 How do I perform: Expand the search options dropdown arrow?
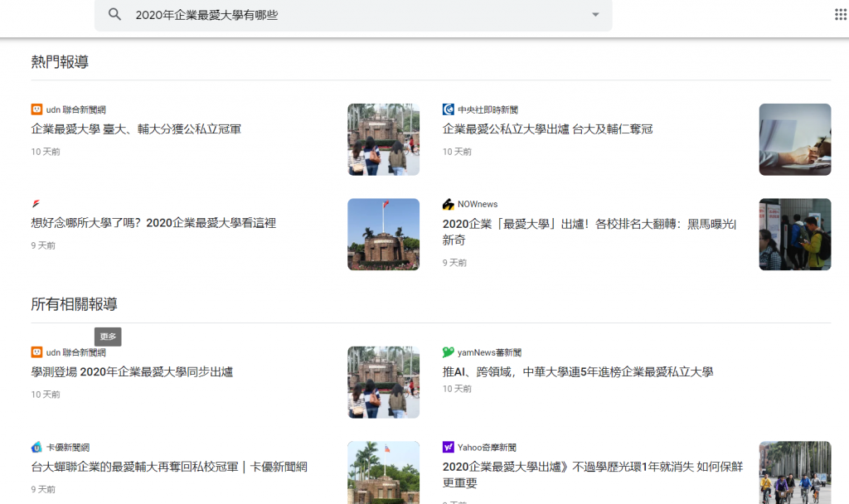[594, 15]
